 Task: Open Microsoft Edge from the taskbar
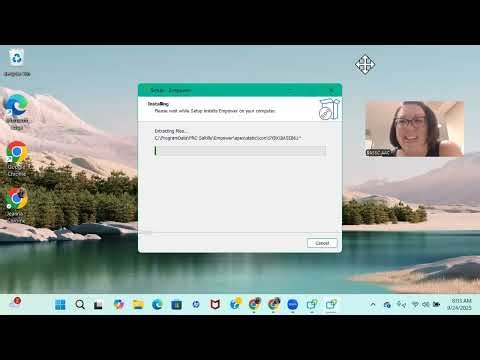pos(157,304)
